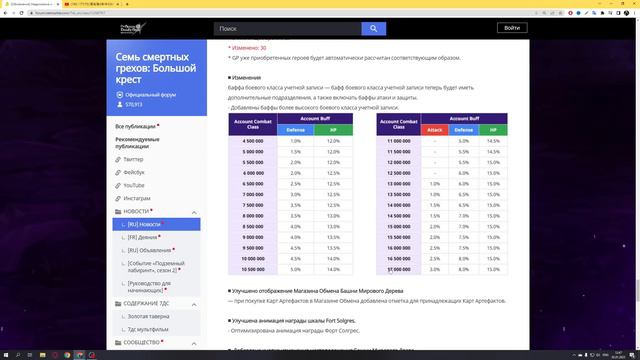The width and height of the screenshot is (640, 360).
Task: Click the СООБЩЕСТВО folder icon
Action: (118, 342)
